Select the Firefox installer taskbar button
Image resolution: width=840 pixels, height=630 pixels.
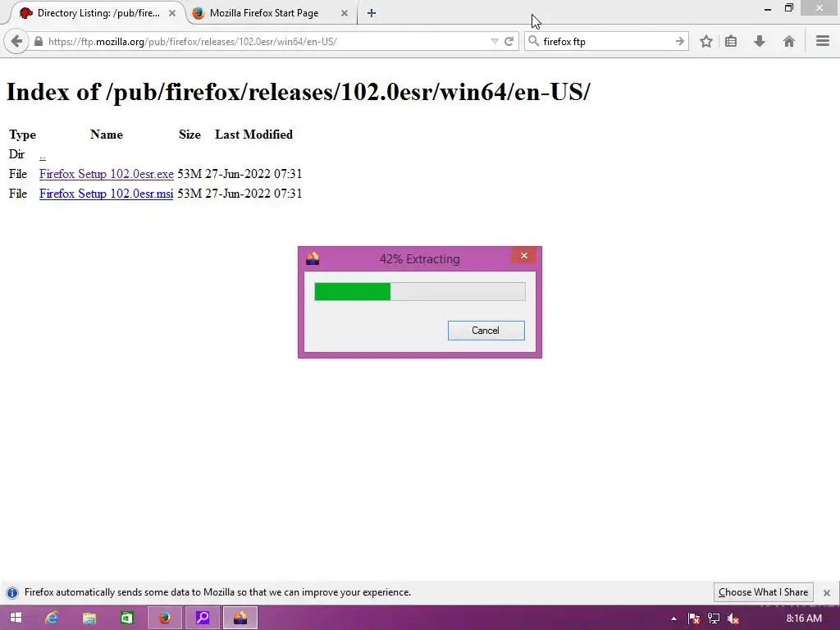(240, 618)
